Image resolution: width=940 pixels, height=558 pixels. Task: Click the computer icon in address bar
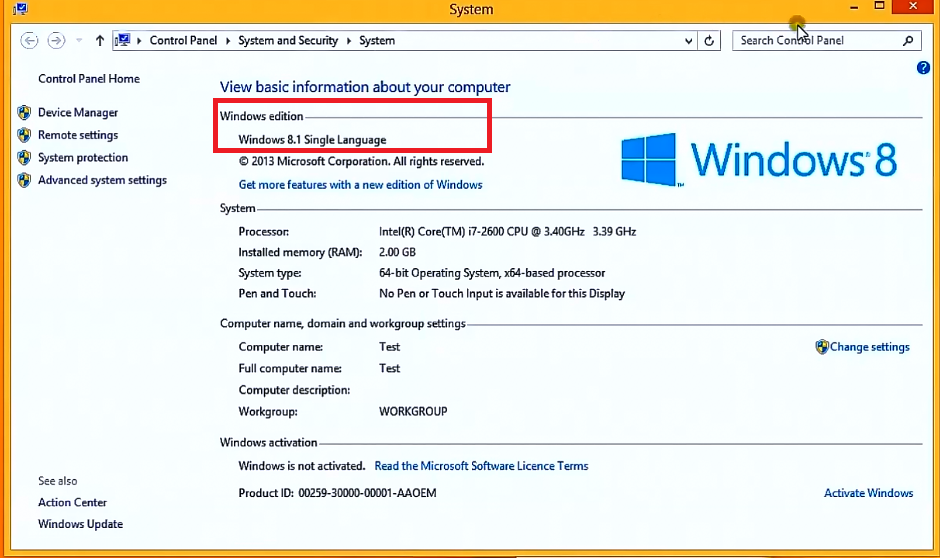pyautogui.click(x=123, y=40)
